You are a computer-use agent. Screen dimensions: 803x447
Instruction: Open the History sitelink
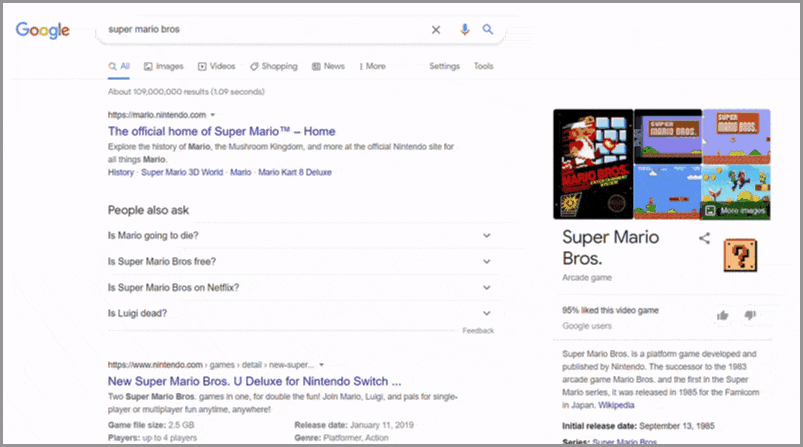pos(121,172)
